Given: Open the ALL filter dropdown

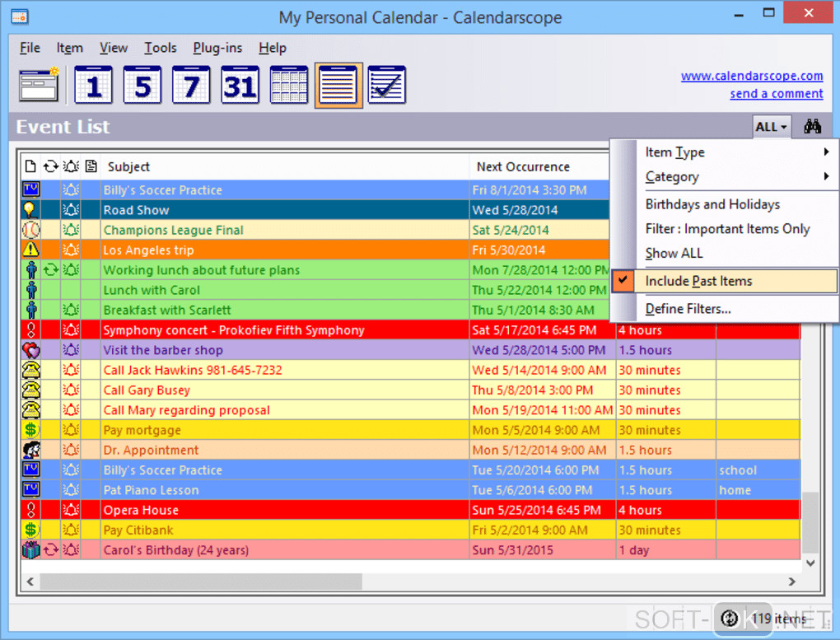Looking at the screenshot, I should click(772, 127).
